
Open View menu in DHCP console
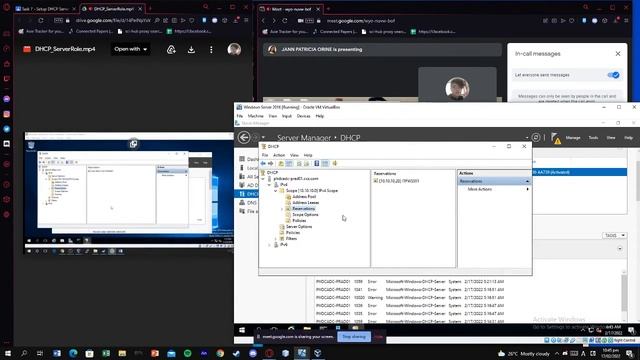pyautogui.click(x=294, y=155)
